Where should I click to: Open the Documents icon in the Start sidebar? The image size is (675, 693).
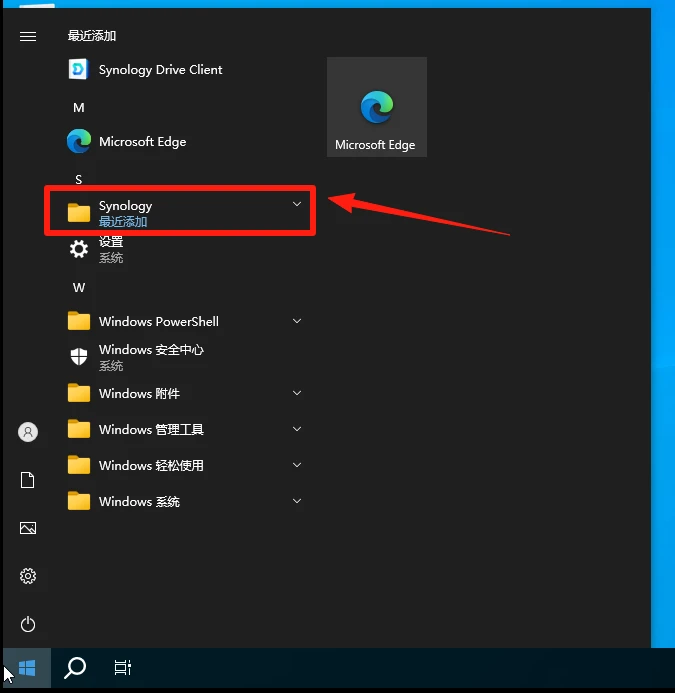[x=27, y=480]
